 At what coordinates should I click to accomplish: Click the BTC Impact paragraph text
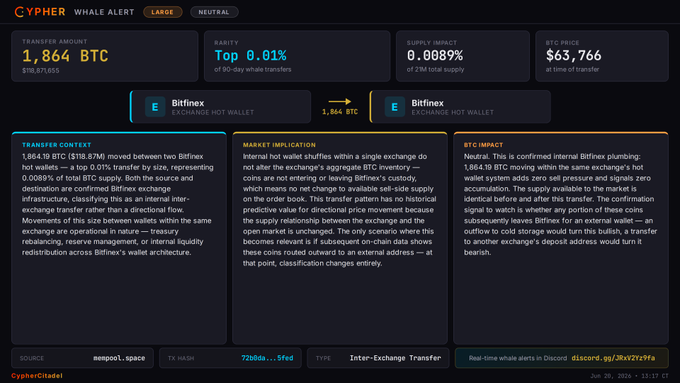(560, 204)
